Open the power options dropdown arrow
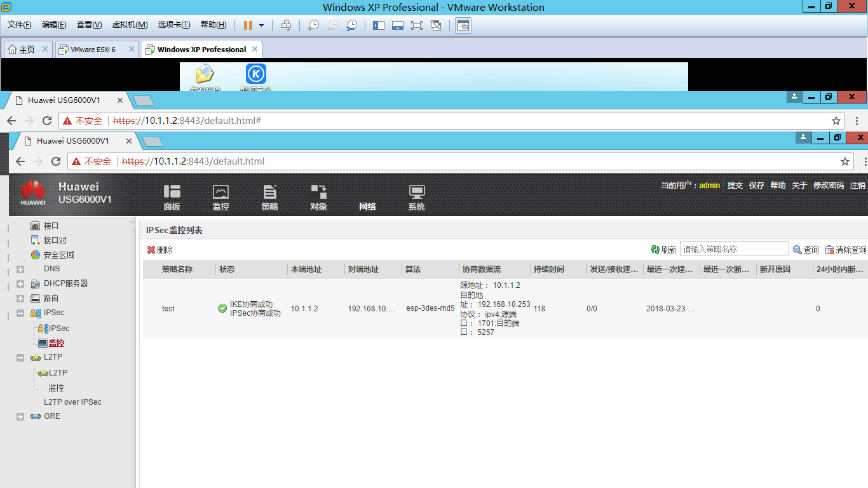 [262, 25]
